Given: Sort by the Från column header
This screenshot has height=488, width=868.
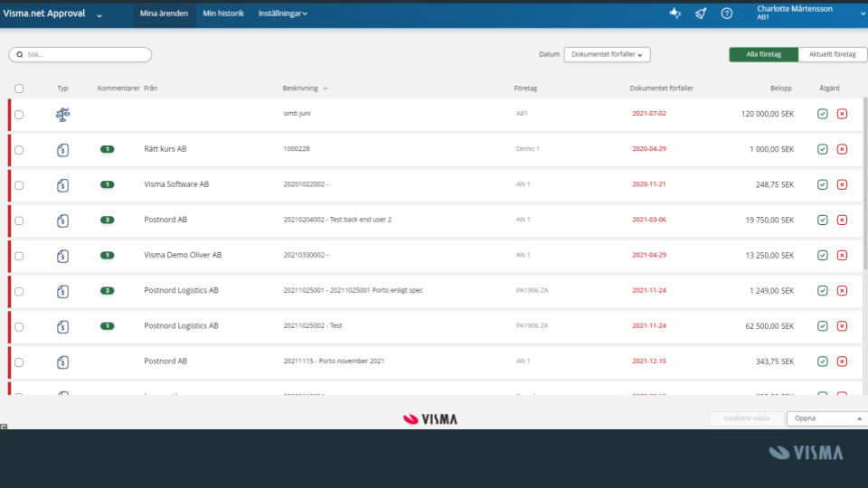Looking at the screenshot, I should (151, 89).
